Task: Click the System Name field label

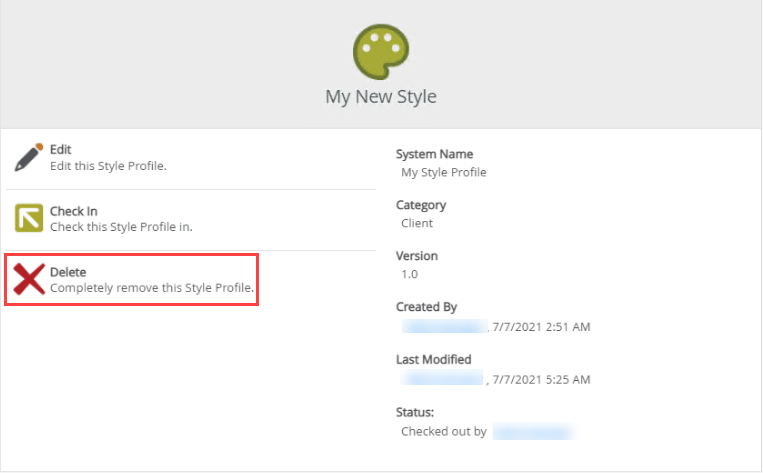Action: point(434,154)
